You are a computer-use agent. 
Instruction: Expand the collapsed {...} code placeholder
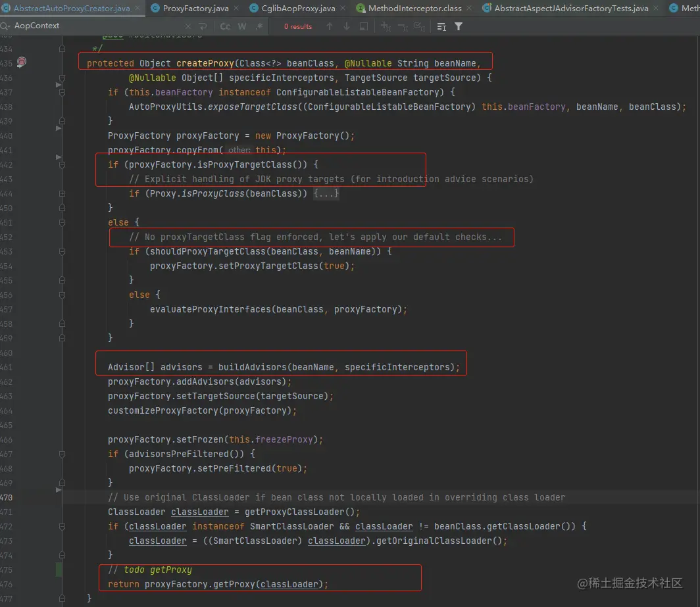pos(326,194)
